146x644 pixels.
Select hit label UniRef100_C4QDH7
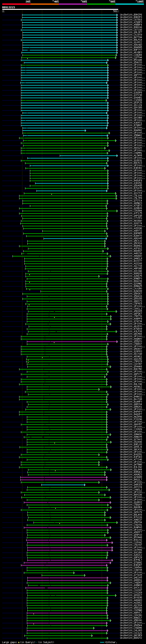coord(131,583)
